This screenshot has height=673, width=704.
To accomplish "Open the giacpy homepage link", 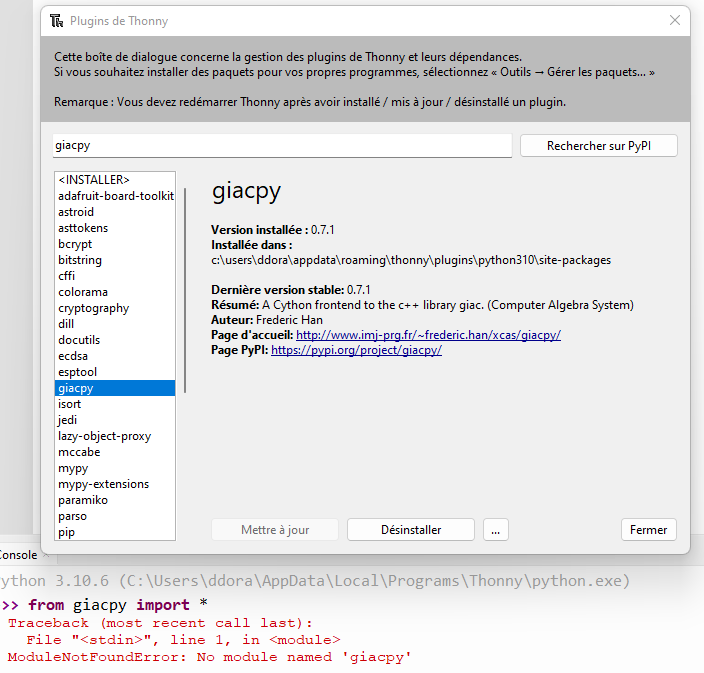I will coord(428,335).
